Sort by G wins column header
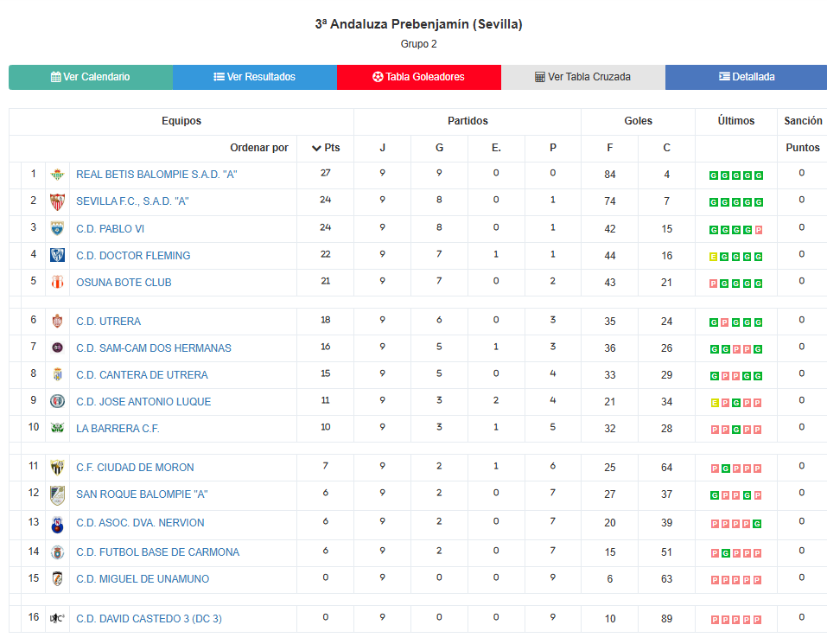Screen dimensions: 827x644 click(x=439, y=148)
